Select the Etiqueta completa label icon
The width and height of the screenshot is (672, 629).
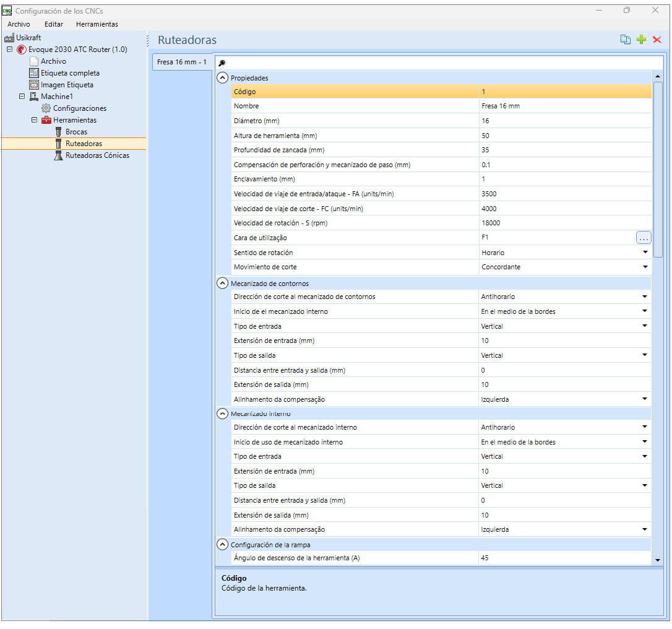34,73
